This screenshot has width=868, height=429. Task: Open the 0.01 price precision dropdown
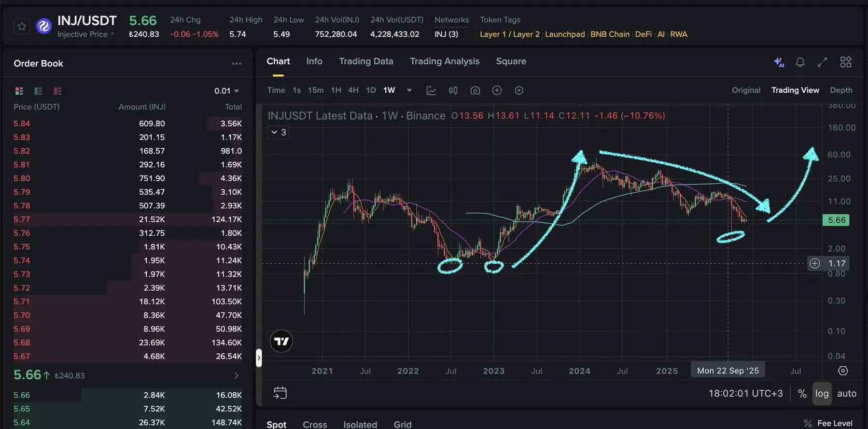[227, 91]
